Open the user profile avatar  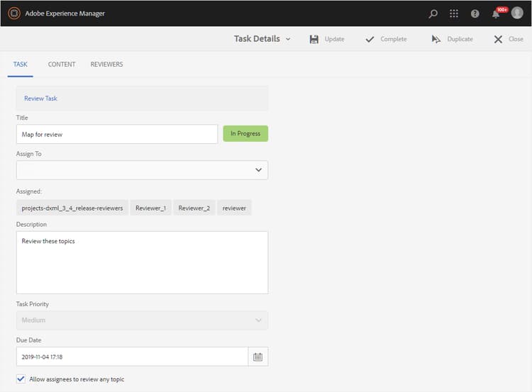tap(517, 13)
